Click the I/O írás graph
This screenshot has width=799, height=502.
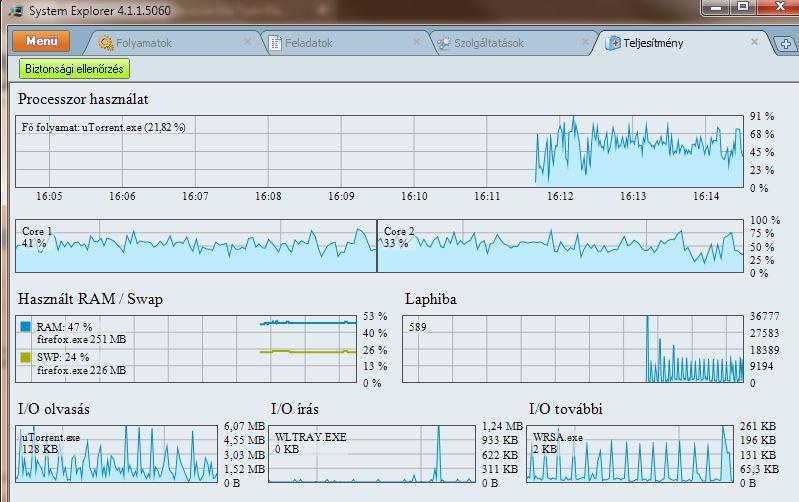pyautogui.click(x=372, y=454)
